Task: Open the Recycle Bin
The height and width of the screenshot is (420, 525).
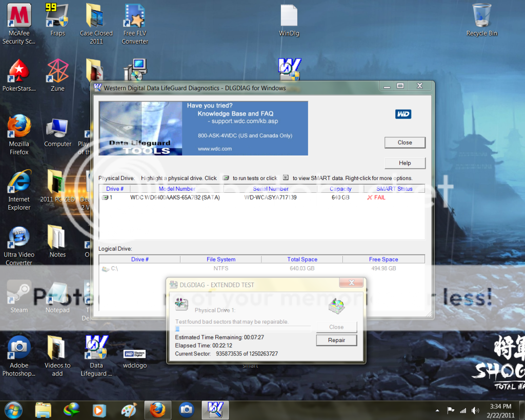Action: coord(482,20)
